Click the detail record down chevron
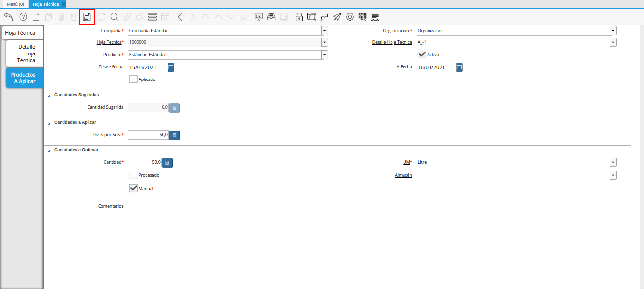 pos(231,17)
